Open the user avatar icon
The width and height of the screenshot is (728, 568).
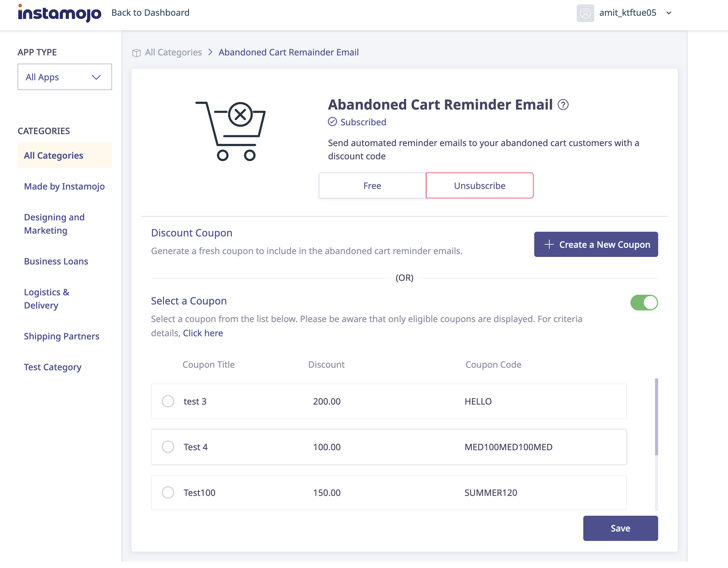(x=585, y=13)
